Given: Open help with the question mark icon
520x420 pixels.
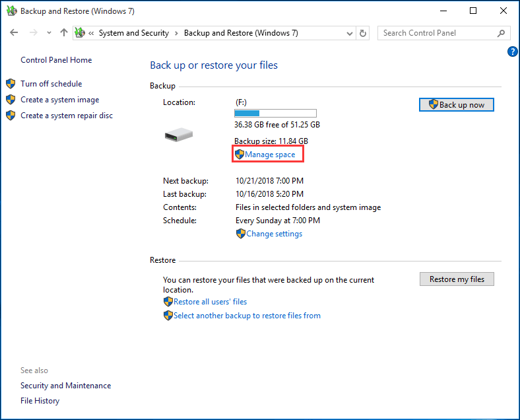Looking at the screenshot, I should [513, 52].
